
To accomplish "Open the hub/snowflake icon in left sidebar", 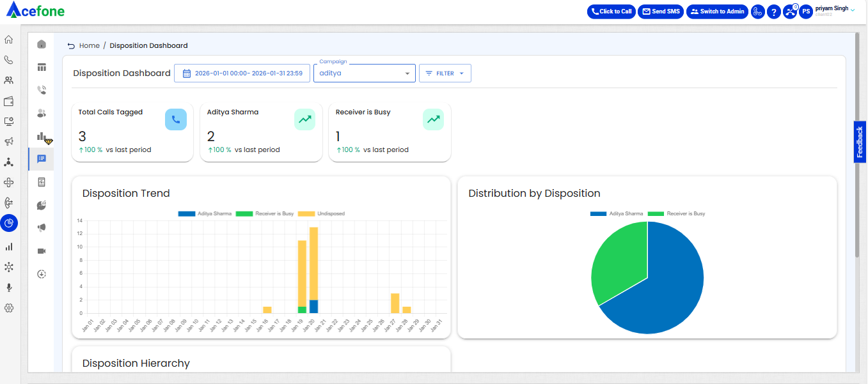I will coord(9,266).
